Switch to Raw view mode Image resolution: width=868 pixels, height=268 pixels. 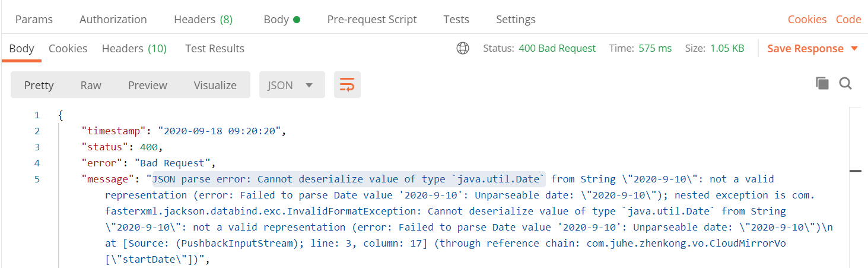91,85
